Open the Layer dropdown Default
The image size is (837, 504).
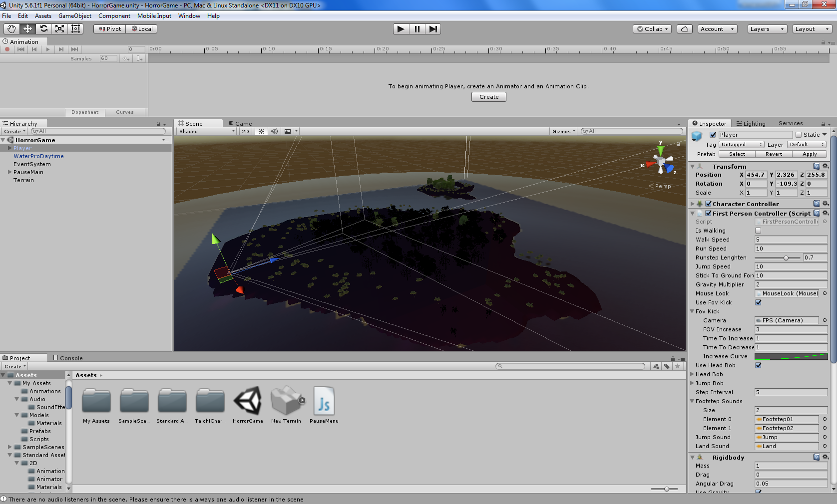click(807, 145)
